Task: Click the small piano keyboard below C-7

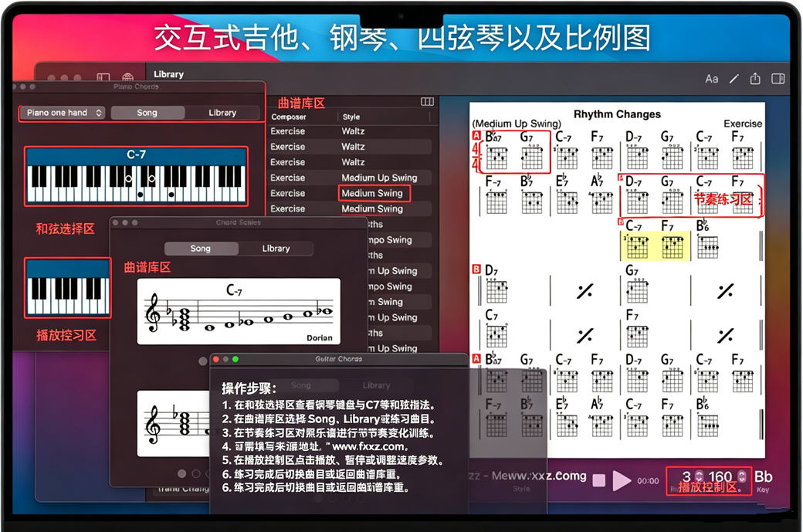Action: click(68, 288)
